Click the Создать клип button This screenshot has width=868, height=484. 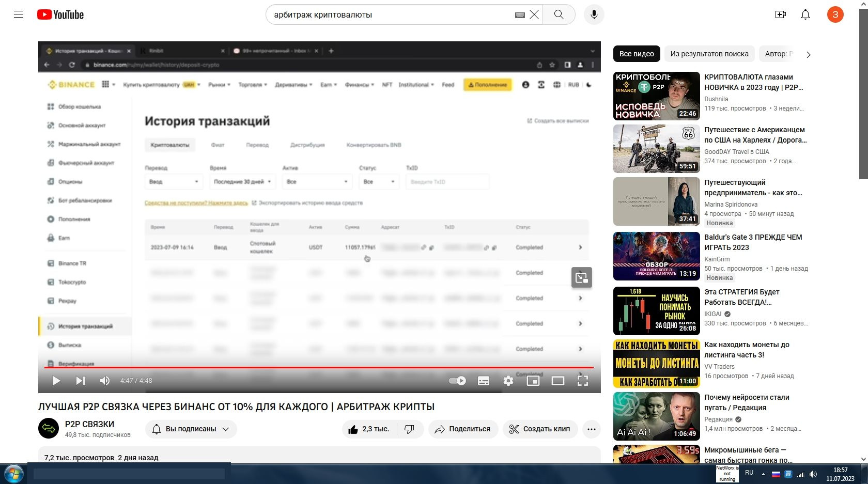[x=540, y=429]
